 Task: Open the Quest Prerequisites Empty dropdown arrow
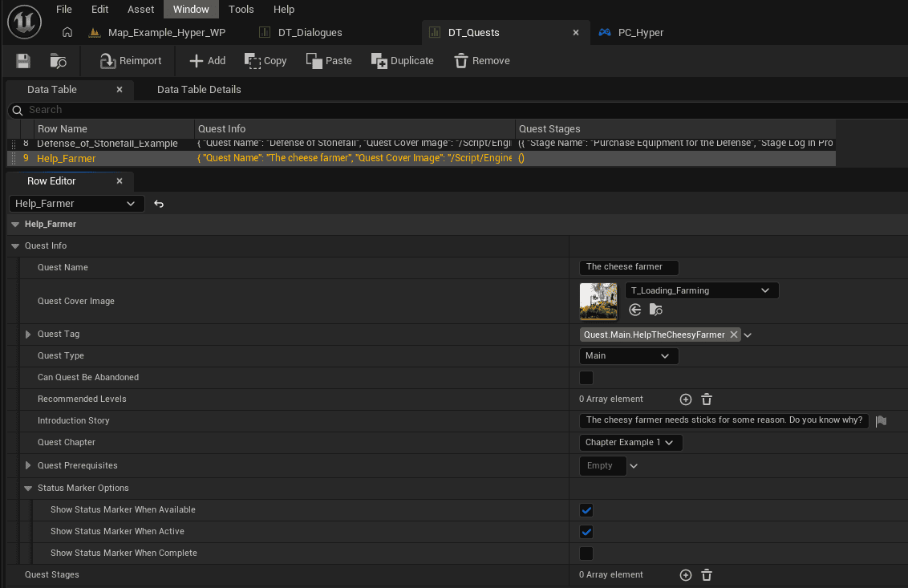pyautogui.click(x=634, y=466)
